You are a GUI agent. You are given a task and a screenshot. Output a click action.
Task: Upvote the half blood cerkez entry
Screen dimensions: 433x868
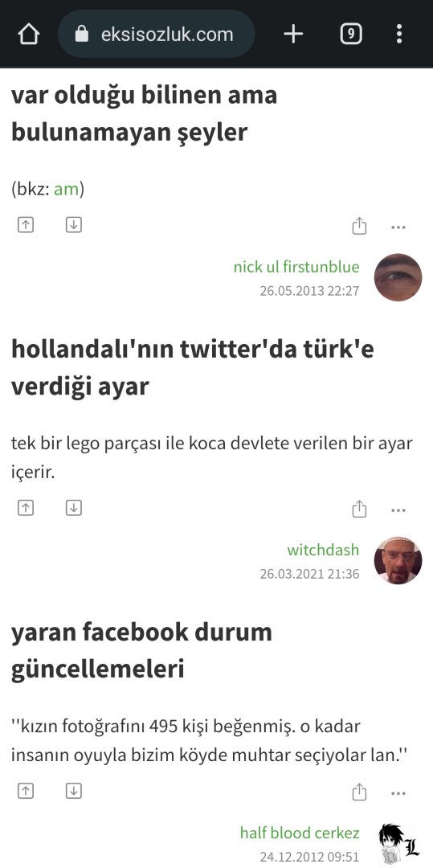(x=26, y=791)
